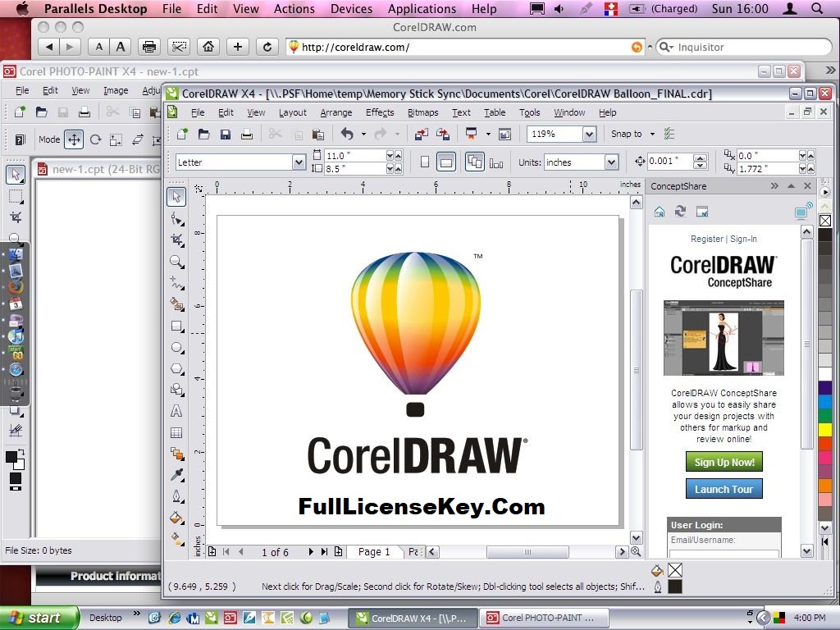Open the Bitmaps menu

coord(422,112)
